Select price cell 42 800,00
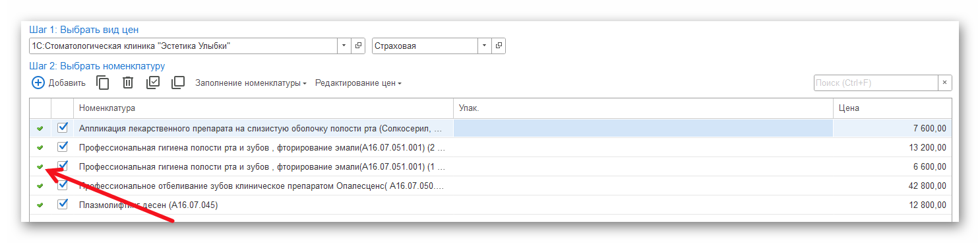This screenshot has width=980, height=243. click(892, 186)
